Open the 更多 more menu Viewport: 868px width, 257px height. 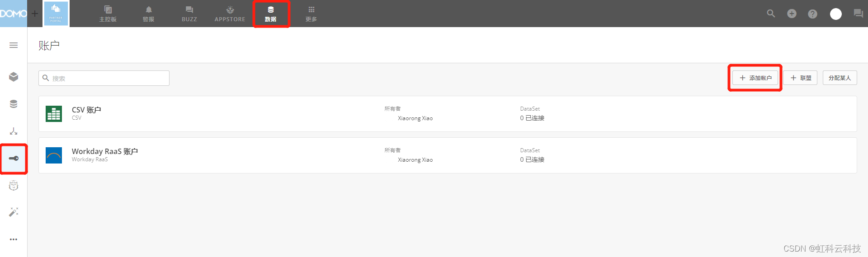311,14
